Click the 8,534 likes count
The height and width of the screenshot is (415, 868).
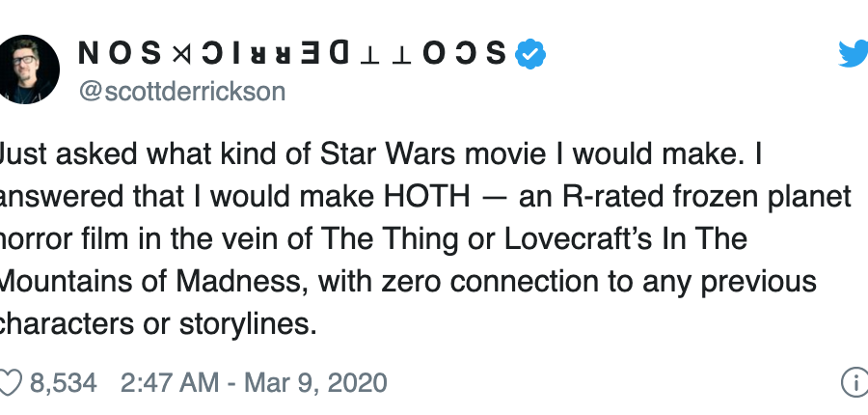coord(63,383)
